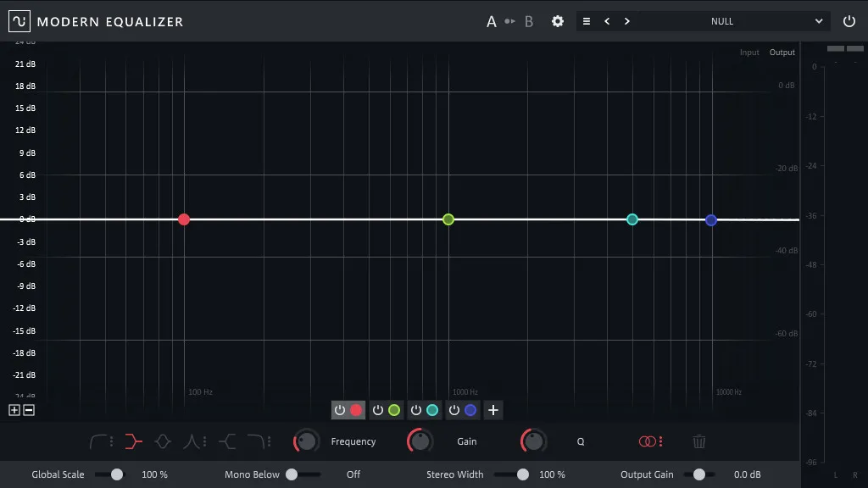Select the notch filter shape

click(192, 441)
